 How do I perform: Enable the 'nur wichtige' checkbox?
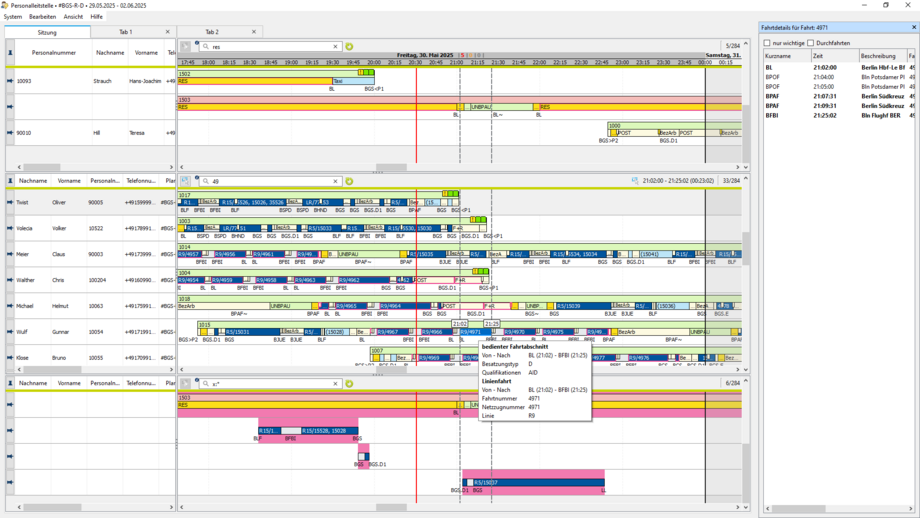(767, 43)
